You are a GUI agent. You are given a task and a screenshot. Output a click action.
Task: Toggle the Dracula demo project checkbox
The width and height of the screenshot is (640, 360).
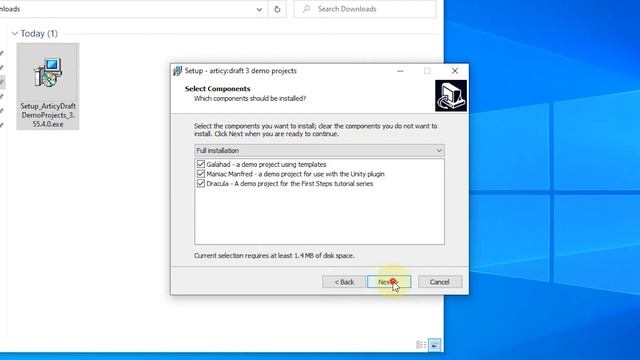(200, 184)
